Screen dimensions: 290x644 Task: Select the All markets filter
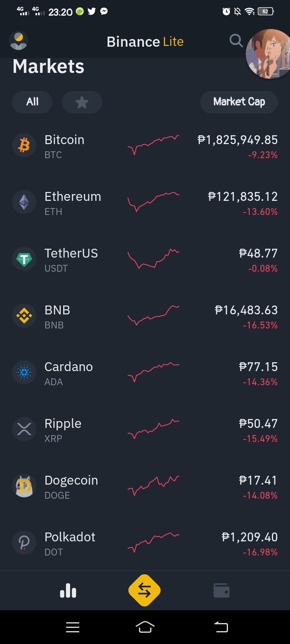tap(32, 102)
